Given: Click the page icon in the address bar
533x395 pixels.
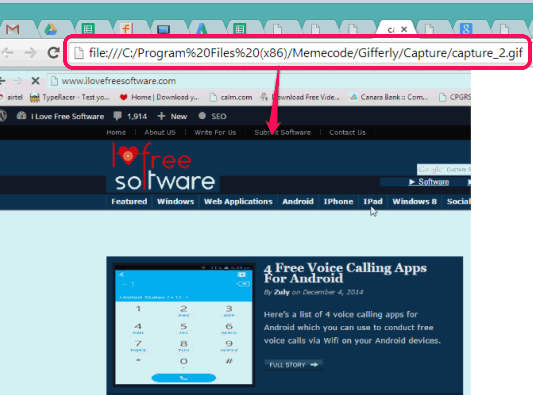Looking at the screenshot, I should click(x=79, y=53).
